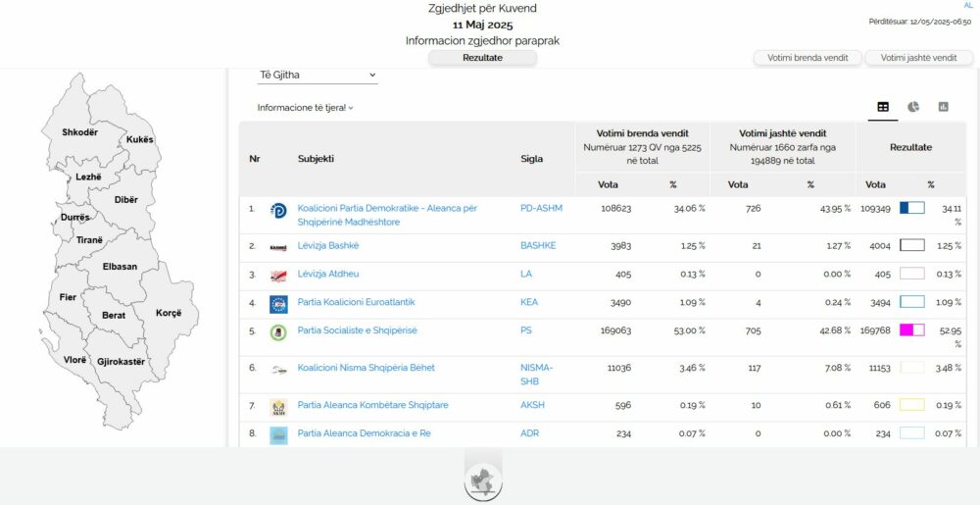The height and width of the screenshot is (505, 980).
Task: Open the Lëvizja Atdheu party link
Action: click(326, 275)
